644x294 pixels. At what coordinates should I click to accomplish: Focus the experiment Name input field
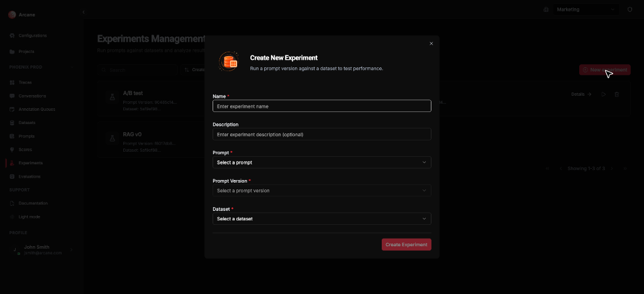[x=321, y=106]
